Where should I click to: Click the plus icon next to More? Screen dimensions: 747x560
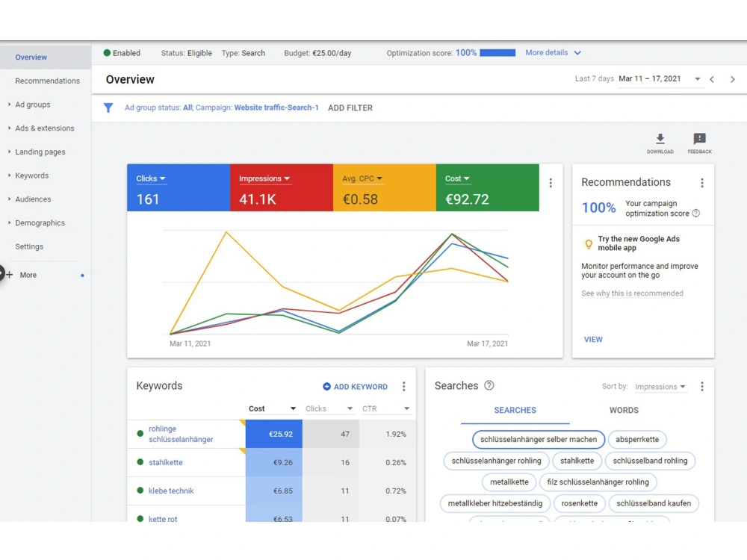(9, 274)
